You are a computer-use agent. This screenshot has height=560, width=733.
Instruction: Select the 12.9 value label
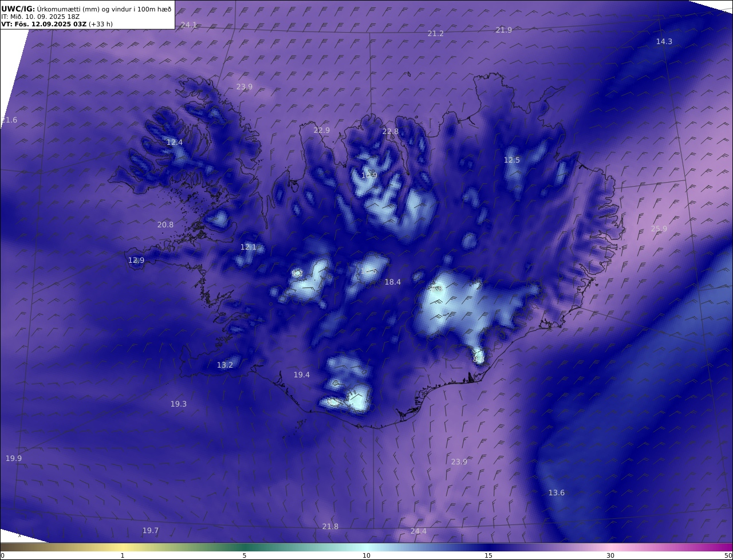[136, 261]
